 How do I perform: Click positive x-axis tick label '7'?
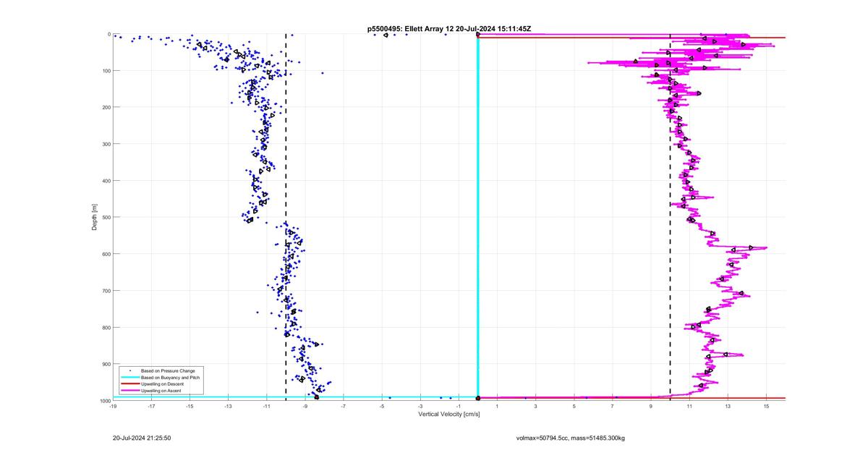coord(613,406)
